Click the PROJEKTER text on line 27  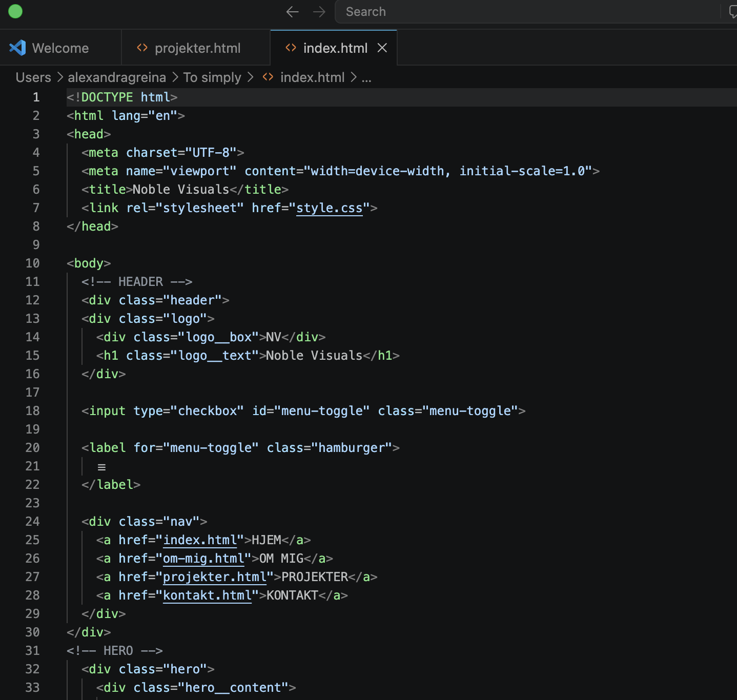(315, 577)
